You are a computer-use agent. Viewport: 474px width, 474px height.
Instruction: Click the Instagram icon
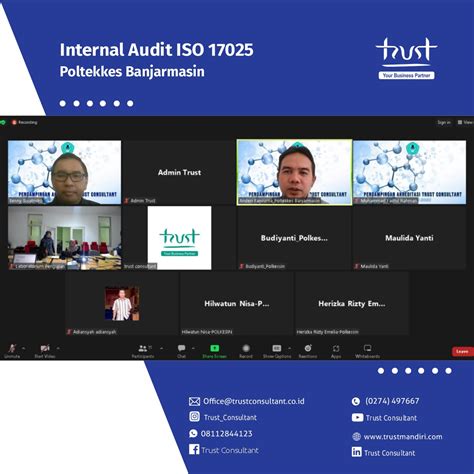pos(195,416)
